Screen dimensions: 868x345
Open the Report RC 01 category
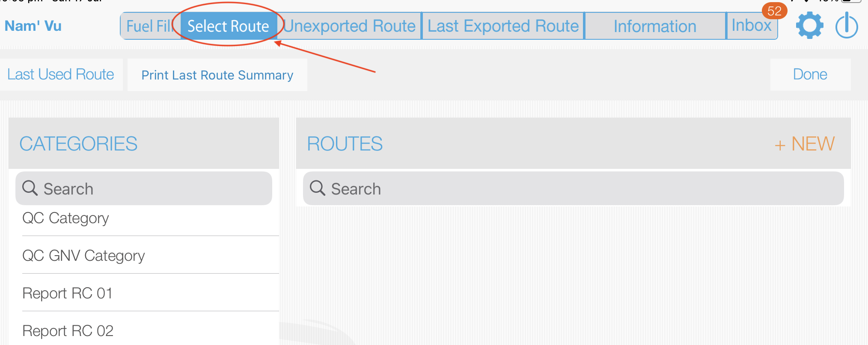[67, 293]
